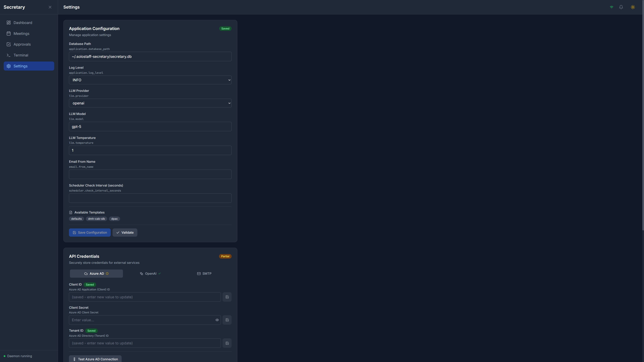The height and width of the screenshot is (362, 644).
Task: Open notifications via the bell icon
Action: (x=621, y=7)
